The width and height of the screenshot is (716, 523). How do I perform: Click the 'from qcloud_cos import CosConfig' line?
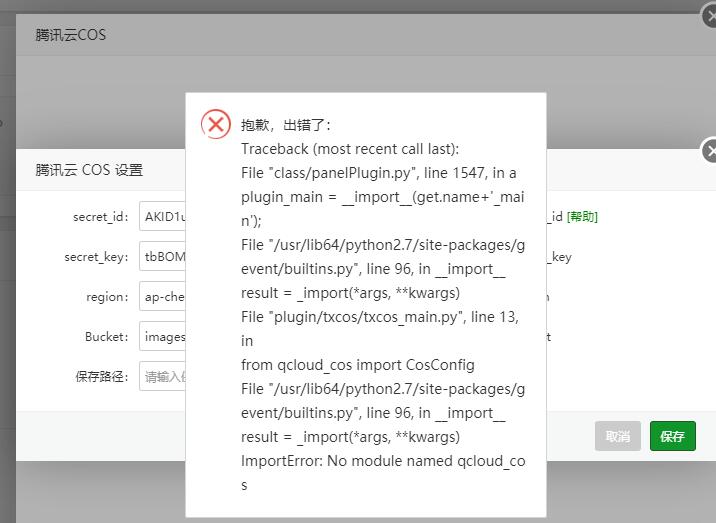click(358, 365)
